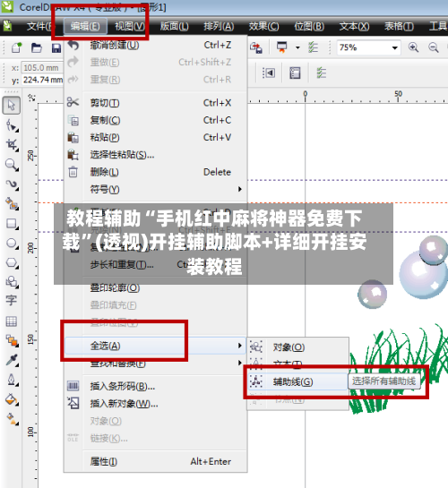Select the Shape tool in toolbox
The image size is (448, 488).
pos(12,125)
